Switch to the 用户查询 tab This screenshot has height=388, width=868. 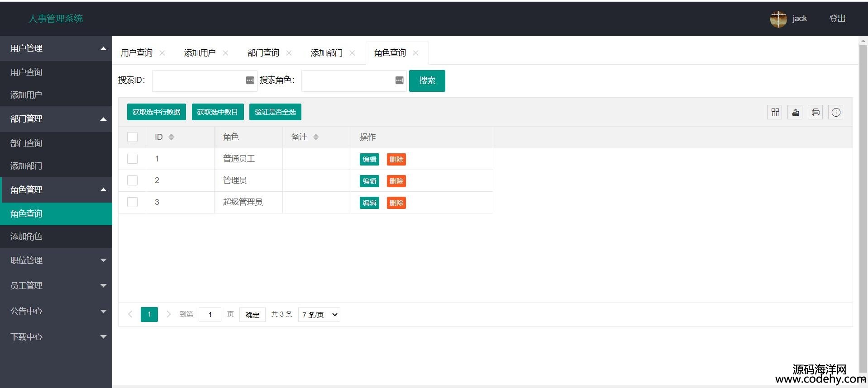click(137, 53)
